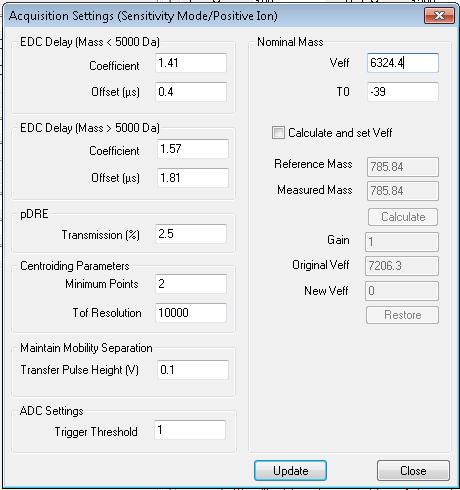
Task: Click the 'Minimum Points' label
Action: 102,284
